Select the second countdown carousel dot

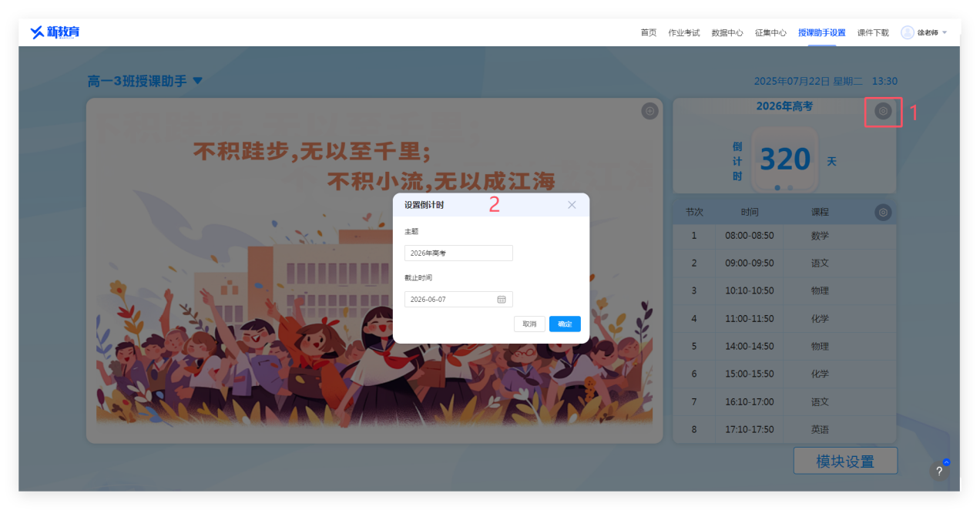[x=790, y=187]
